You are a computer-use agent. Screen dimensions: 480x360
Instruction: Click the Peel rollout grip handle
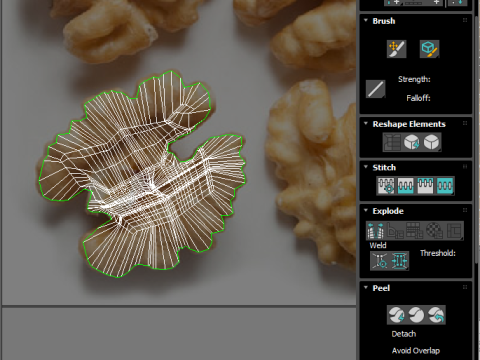click(465, 287)
